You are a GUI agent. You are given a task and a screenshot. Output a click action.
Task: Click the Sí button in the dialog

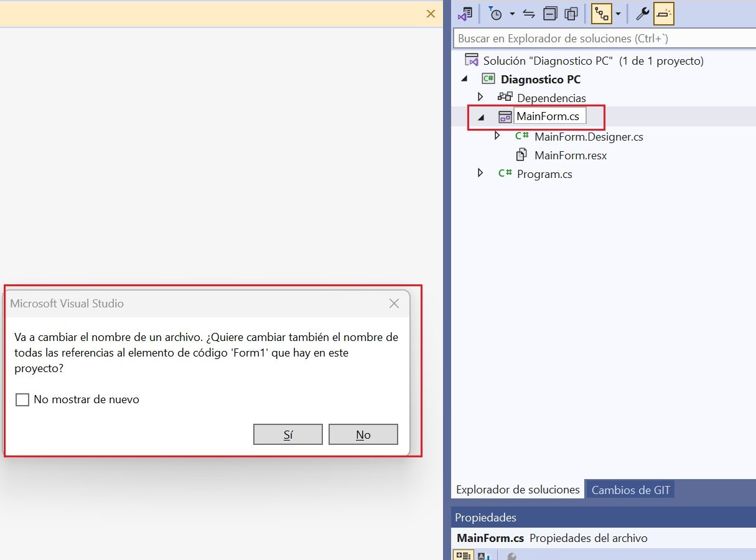coord(287,434)
